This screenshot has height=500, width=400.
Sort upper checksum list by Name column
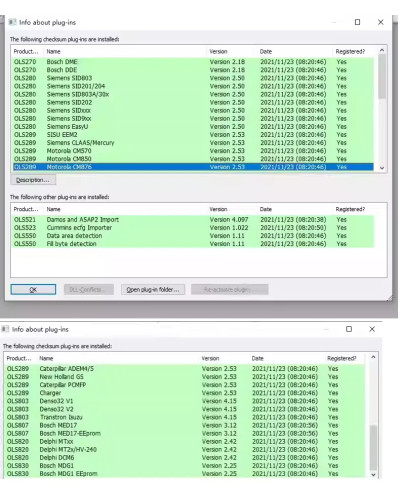[126, 52]
